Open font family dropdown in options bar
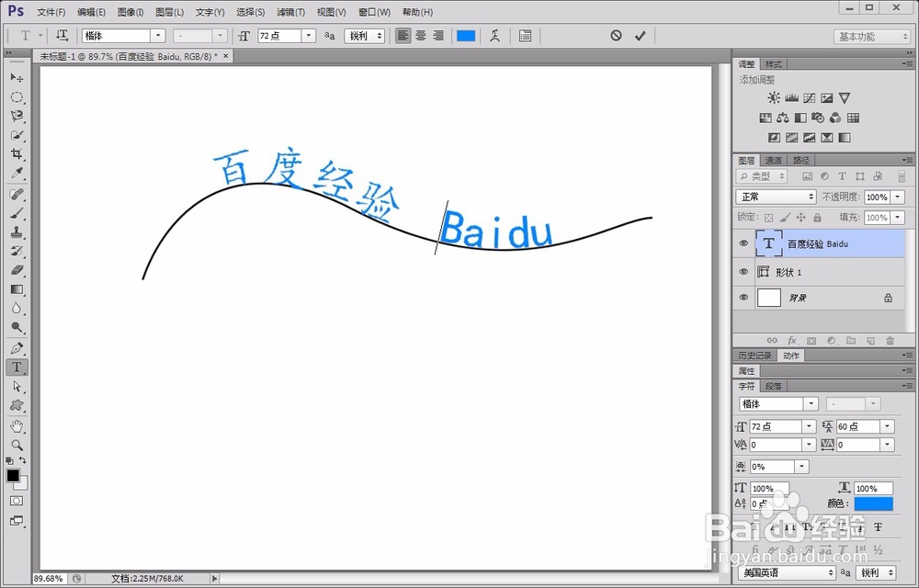This screenshot has height=588, width=919. pyautogui.click(x=158, y=36)
